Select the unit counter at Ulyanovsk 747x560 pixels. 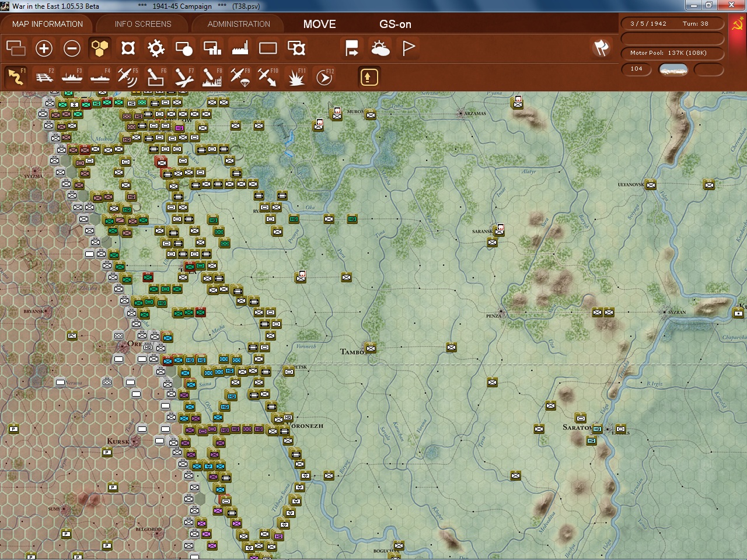pyautogui.click(x=651, y=185)
